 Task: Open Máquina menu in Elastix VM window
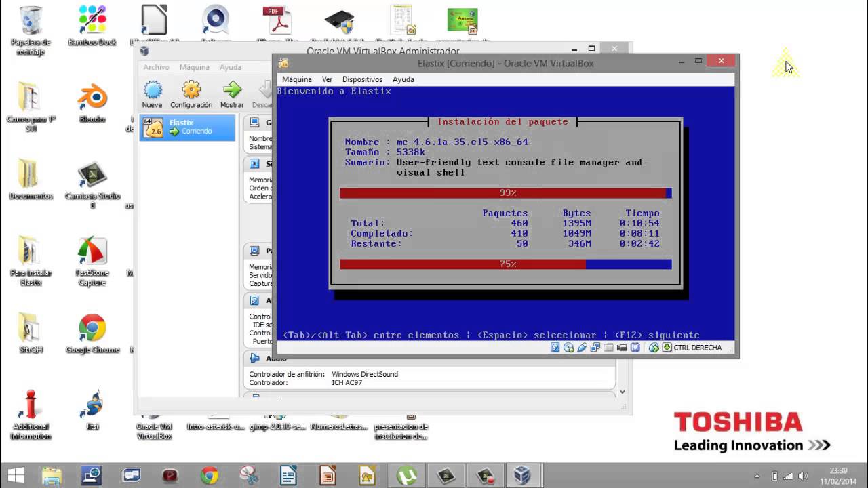click(x=297, y=79)
